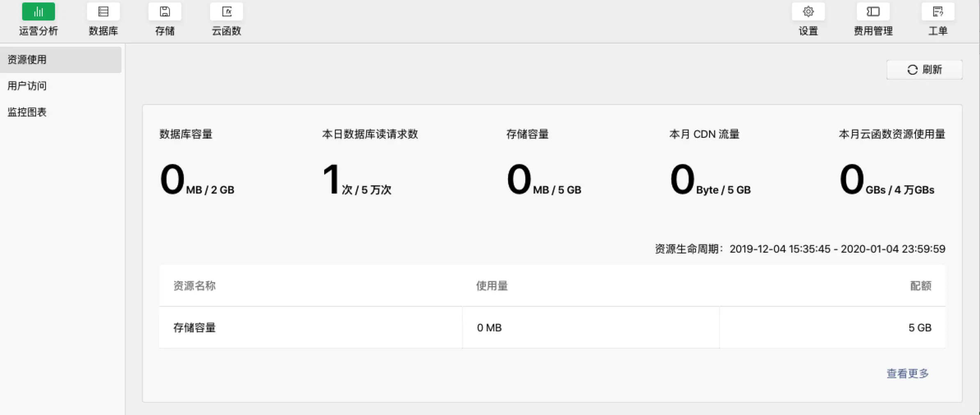
Task: Click the 存储容量 table row name
Action: [195, 328]
